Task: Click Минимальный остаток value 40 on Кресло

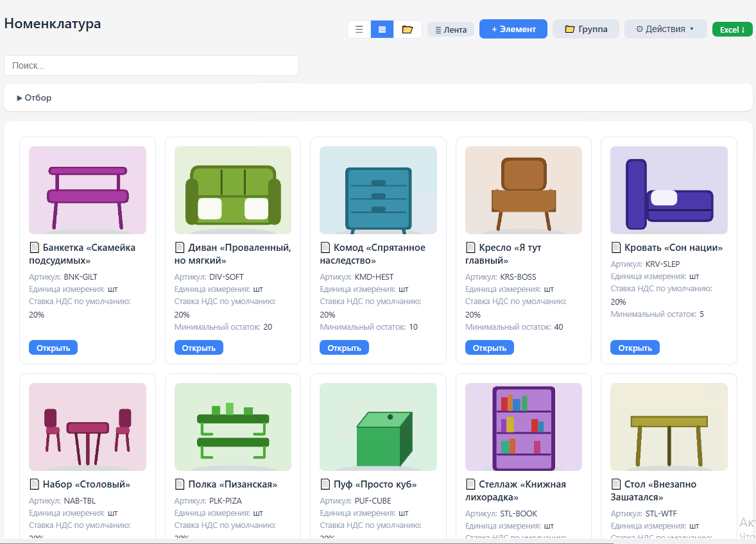Action: pyautogui.click(x=558, y=327)
